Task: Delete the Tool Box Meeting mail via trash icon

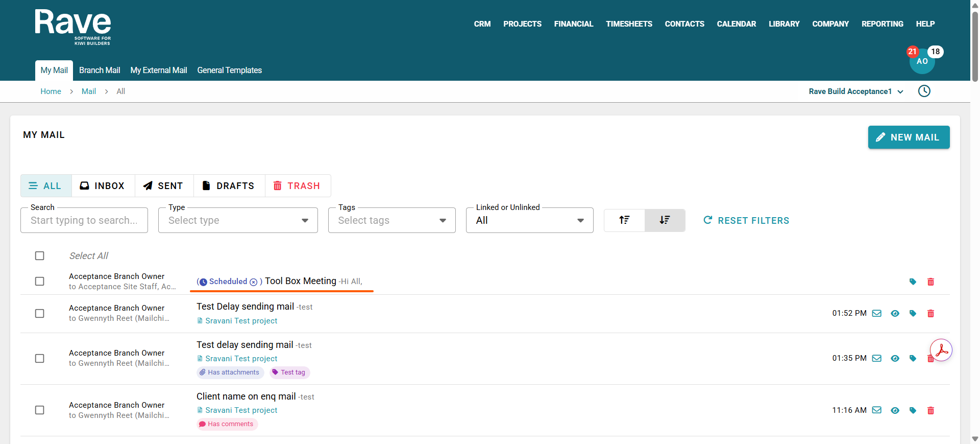Action: (930, 282)
